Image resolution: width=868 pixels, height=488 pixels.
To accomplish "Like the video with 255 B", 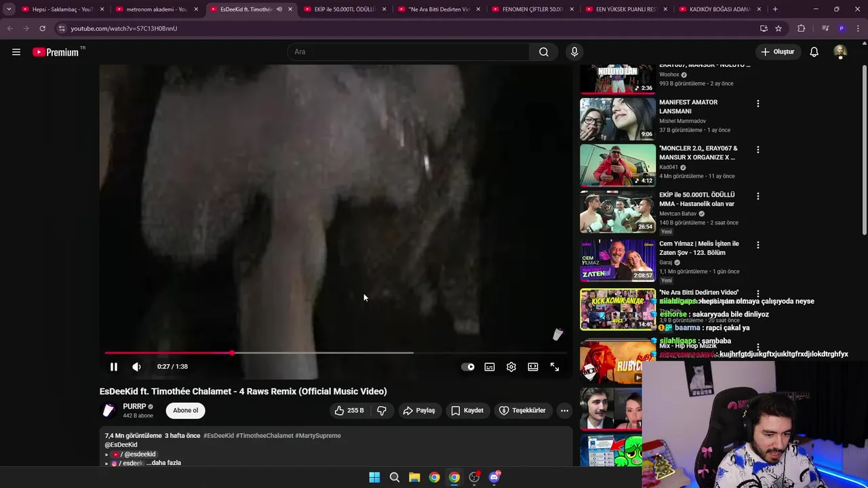I will (x=349, y=410).
